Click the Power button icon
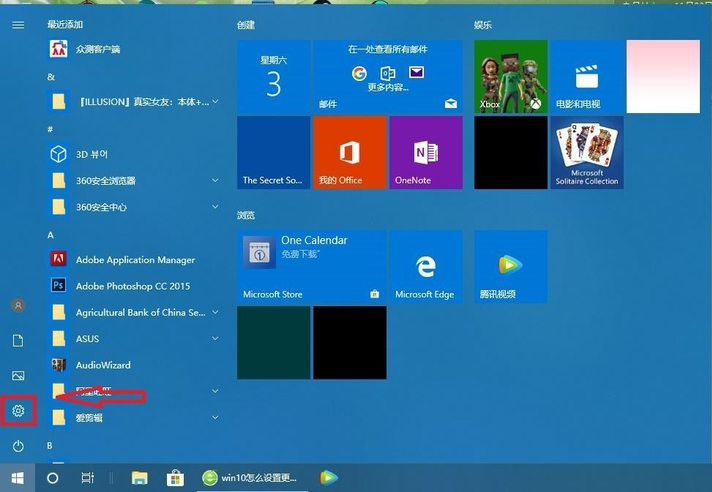 [x=18, y=446]
